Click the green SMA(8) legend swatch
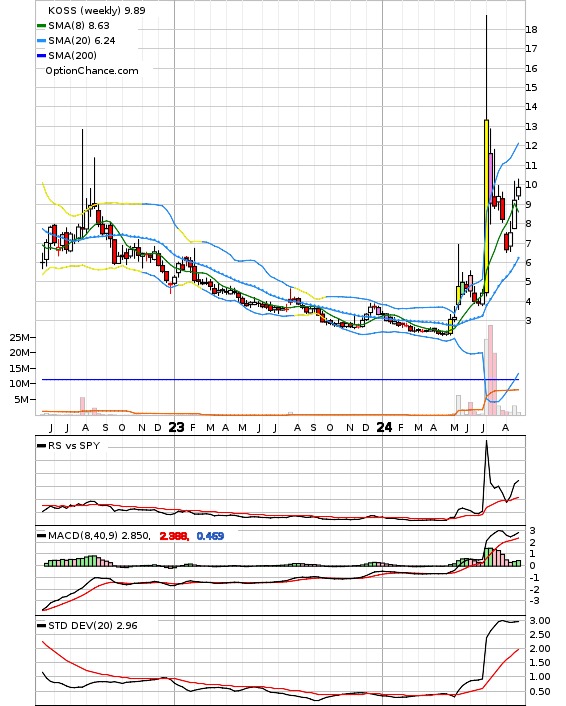 [x=41, y=26]
